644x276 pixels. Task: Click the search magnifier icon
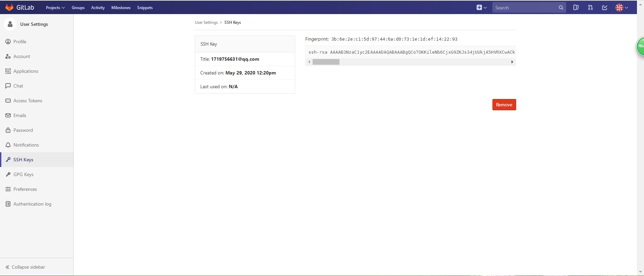tap(561, 8)
